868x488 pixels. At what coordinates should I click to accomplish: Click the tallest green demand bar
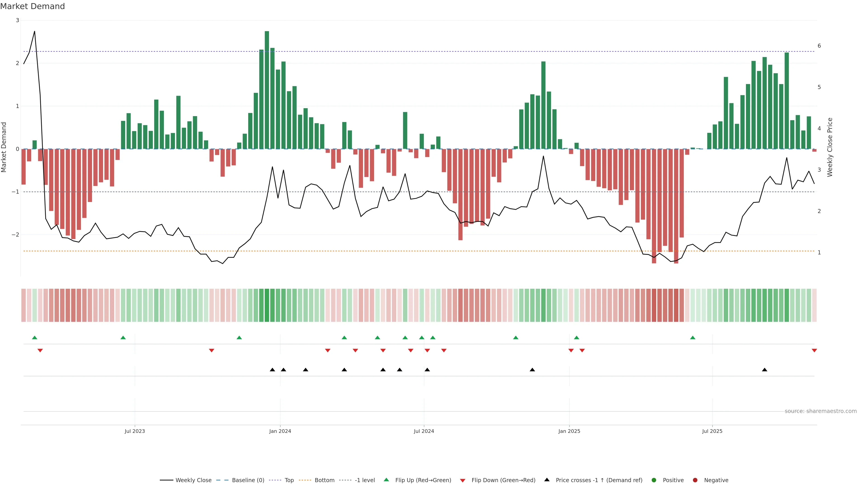coord(267,90)
